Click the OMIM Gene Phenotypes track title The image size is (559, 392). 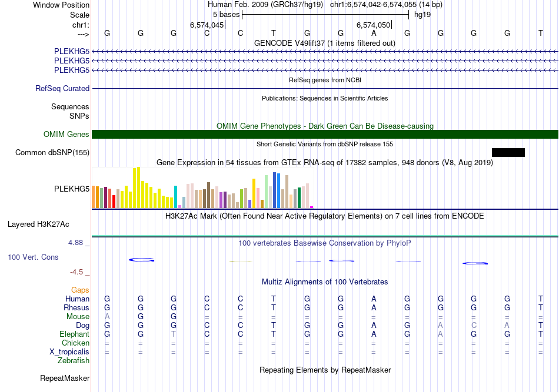click(x=325, y=126)
